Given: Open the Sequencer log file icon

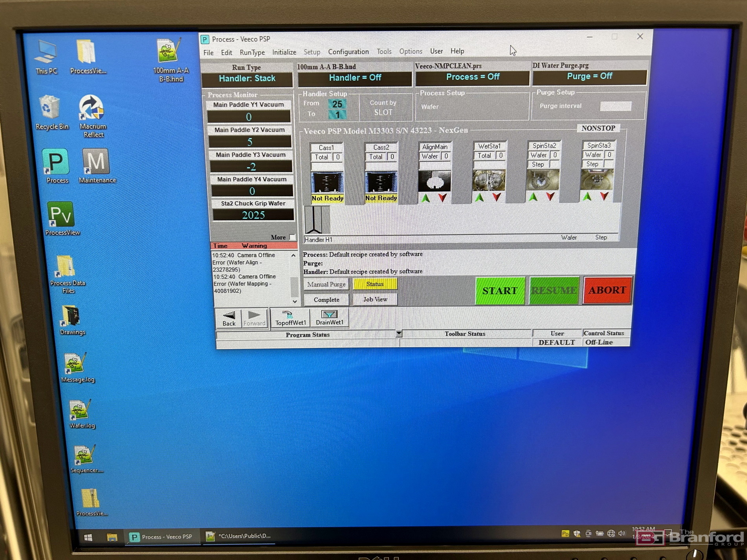Looking at the screenshot, I should point(86,459).
